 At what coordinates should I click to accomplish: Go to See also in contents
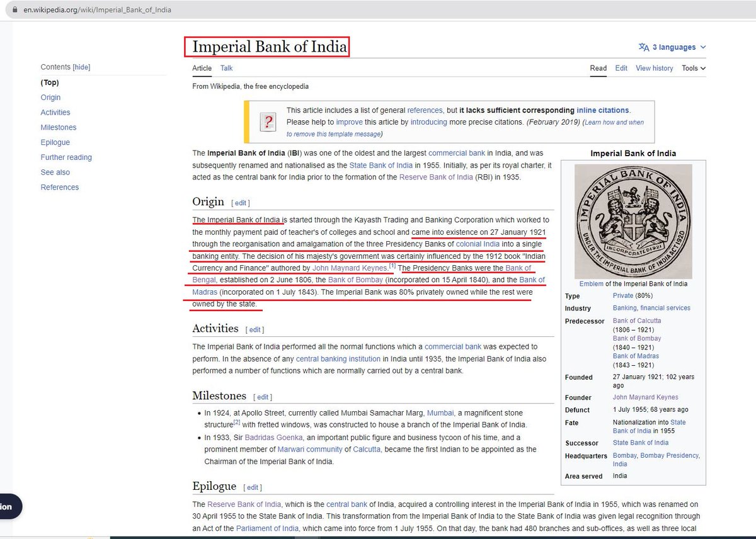pos(55,173)
